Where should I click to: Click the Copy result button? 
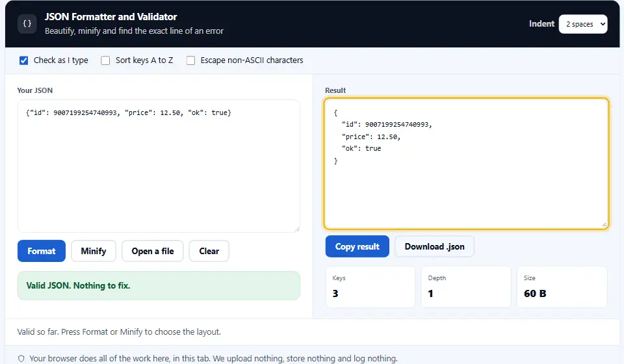click(357, 246)
